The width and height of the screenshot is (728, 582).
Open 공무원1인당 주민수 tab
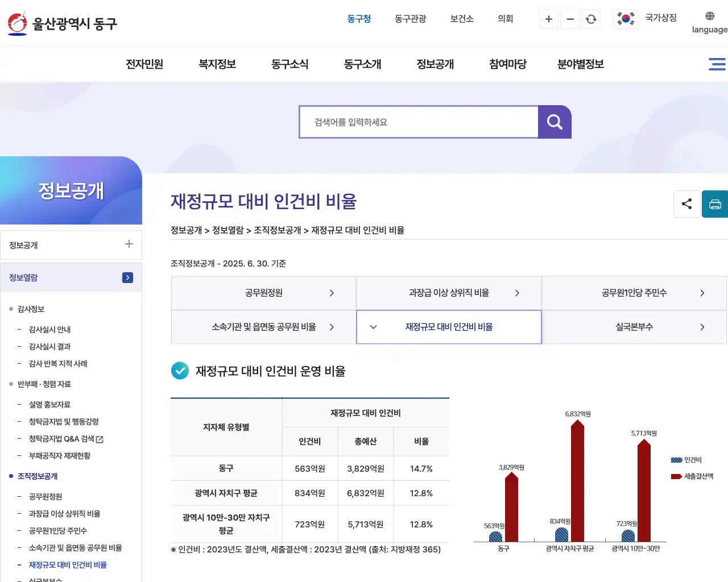pyautogui.click(x=634, y=293)
